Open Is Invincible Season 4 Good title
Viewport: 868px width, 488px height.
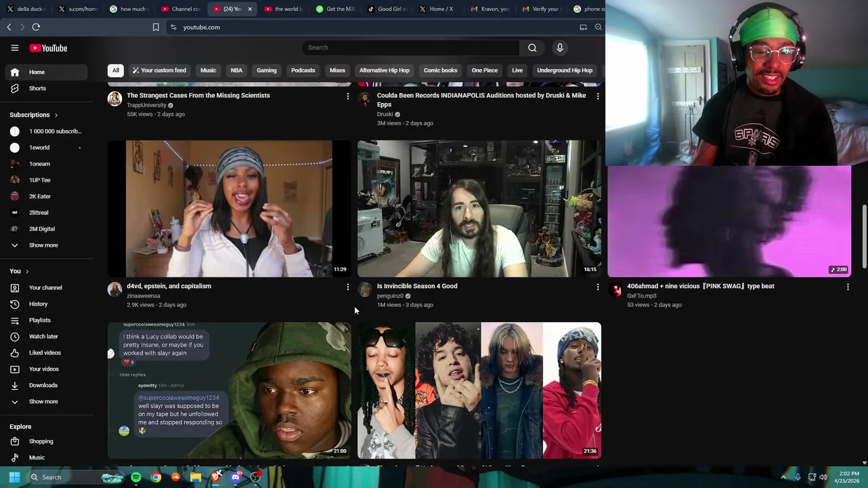pyautogui.click(x=417, y=286)
